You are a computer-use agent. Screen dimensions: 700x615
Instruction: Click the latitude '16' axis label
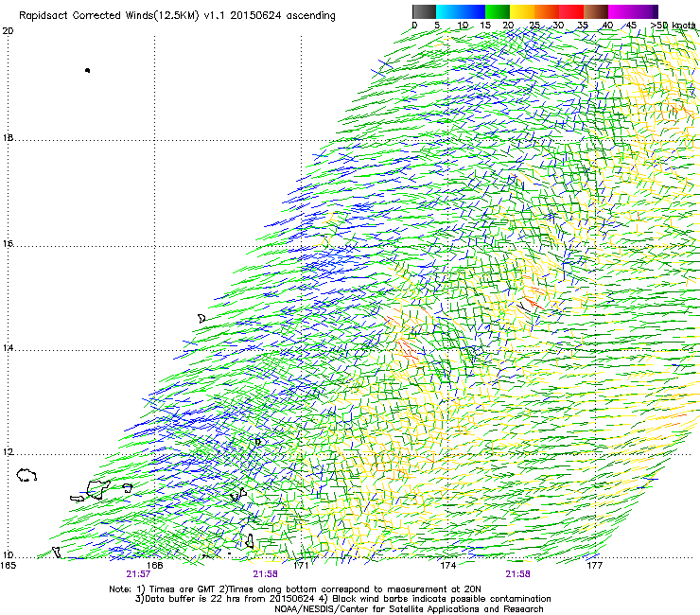(8, 243)
